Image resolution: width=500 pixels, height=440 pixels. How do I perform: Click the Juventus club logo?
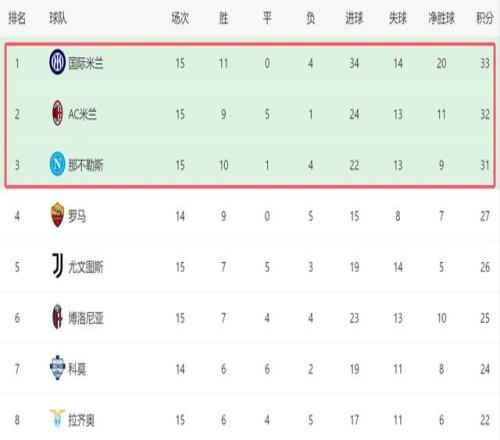pos(57,266)
